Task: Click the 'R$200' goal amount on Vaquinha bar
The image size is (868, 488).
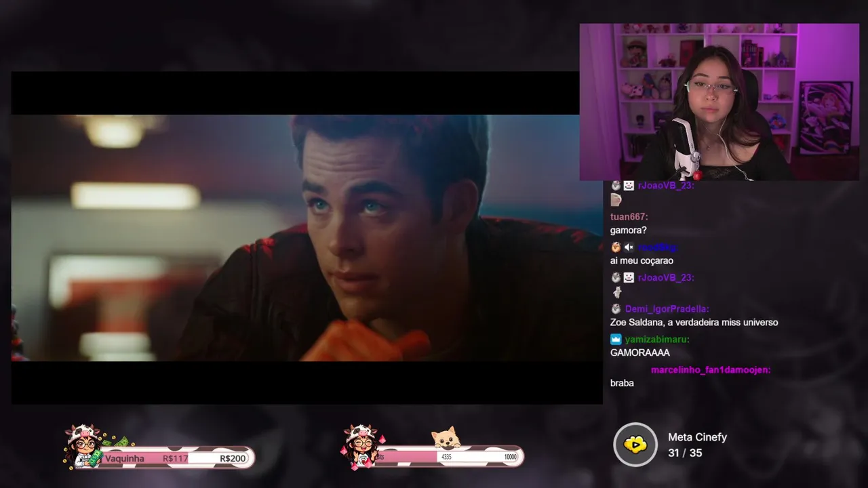Action: click(x=233, y=459)
